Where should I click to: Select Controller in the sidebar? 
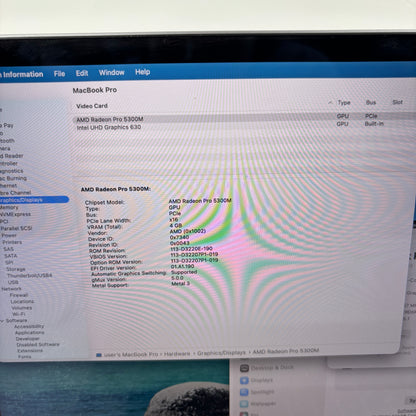coord(9,163)
